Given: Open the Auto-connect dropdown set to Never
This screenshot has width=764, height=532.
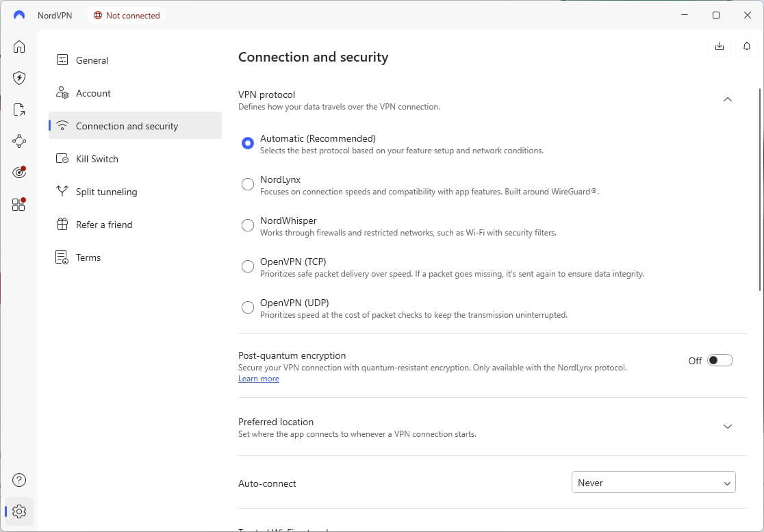Looking at the screenshot, I should [x=653, y=483].
